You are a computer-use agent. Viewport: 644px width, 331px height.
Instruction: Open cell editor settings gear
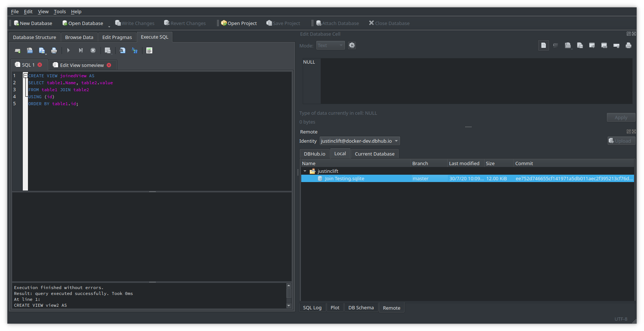(x=352, y=45)
